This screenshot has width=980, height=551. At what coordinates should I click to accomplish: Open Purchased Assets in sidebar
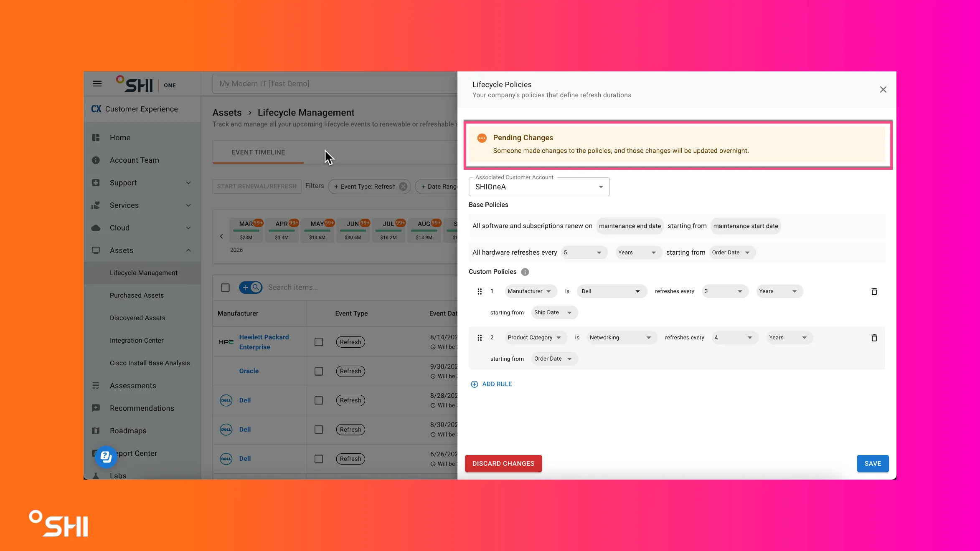click(x=137, y=296)
